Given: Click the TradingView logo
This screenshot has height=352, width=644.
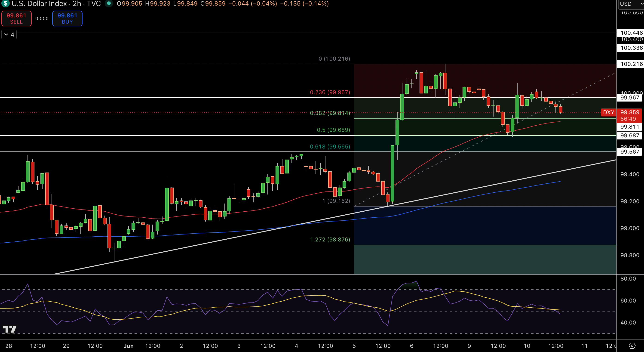Looking at the screenshot, I should (x=9, y=329).
